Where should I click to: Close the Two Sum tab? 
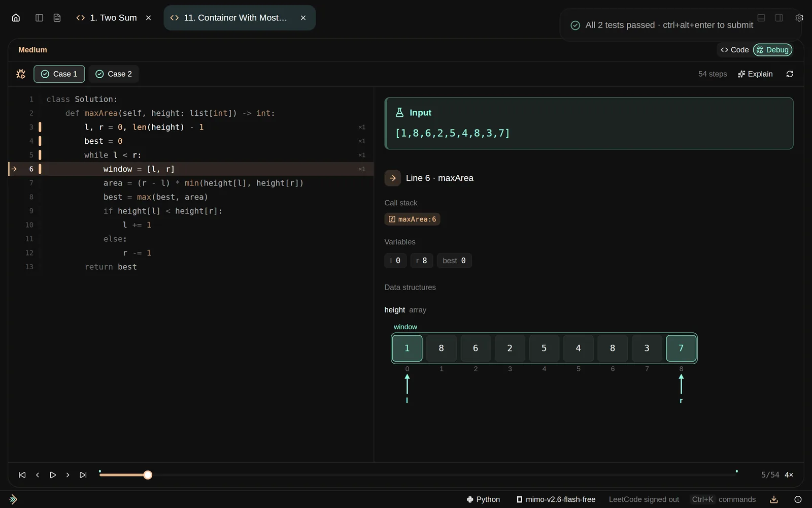148,18
